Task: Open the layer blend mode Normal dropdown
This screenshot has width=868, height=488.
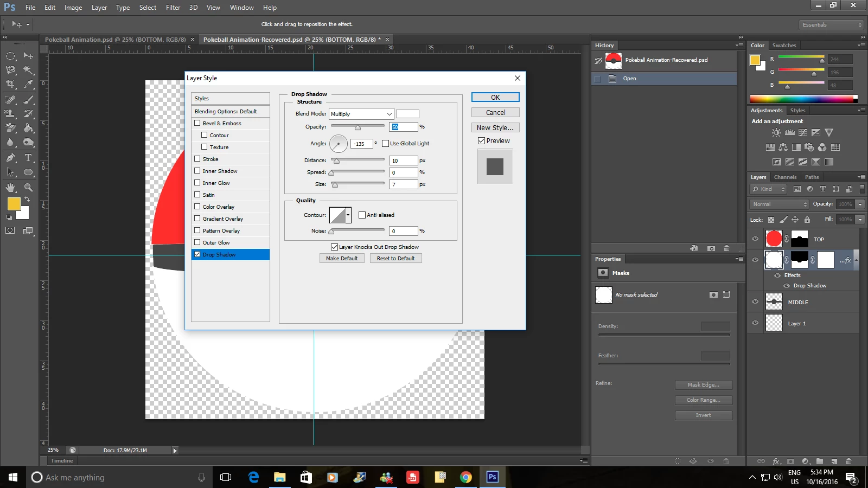Action: [780, 204]
